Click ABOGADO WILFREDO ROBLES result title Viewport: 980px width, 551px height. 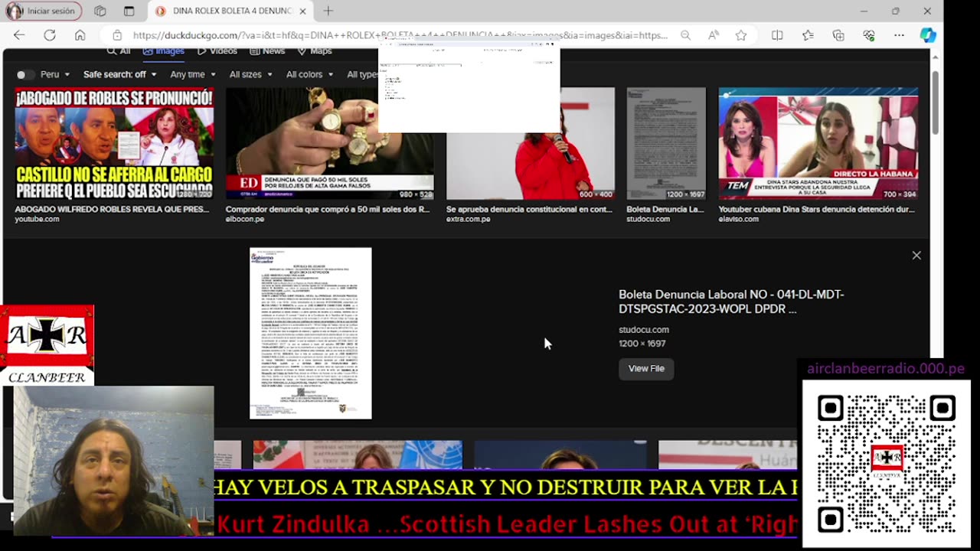point(112,209)
